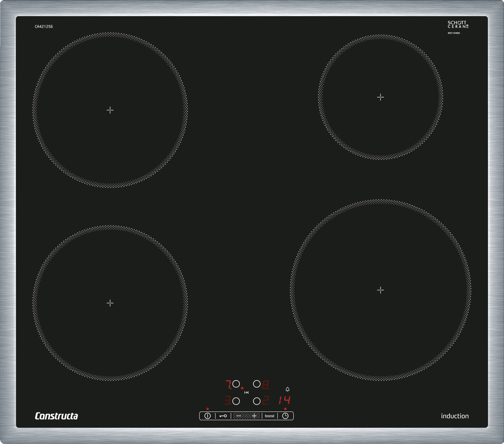Tap the cross of the top-right cooking zone
Screen dimensions: 504x444
point(380,97)
